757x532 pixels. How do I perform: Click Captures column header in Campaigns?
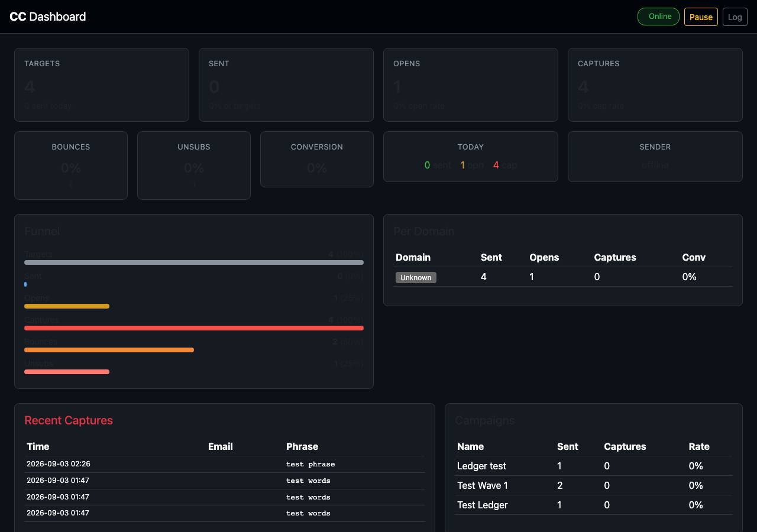coord(625,446)
